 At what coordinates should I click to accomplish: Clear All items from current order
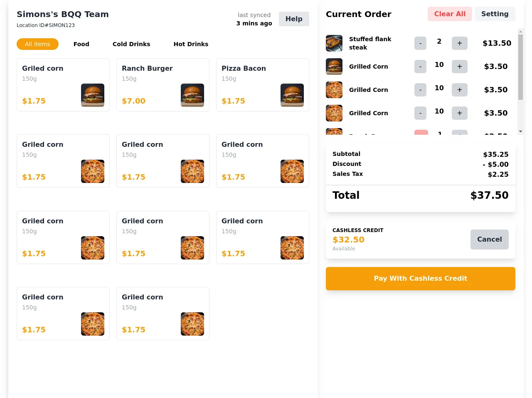coord(450,14)
